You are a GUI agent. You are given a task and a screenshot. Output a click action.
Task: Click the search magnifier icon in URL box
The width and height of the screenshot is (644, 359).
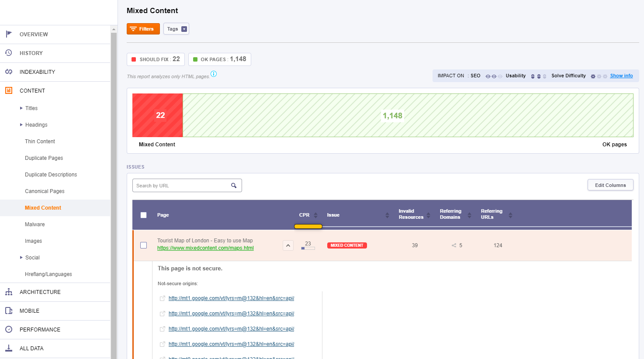[234, 186]
